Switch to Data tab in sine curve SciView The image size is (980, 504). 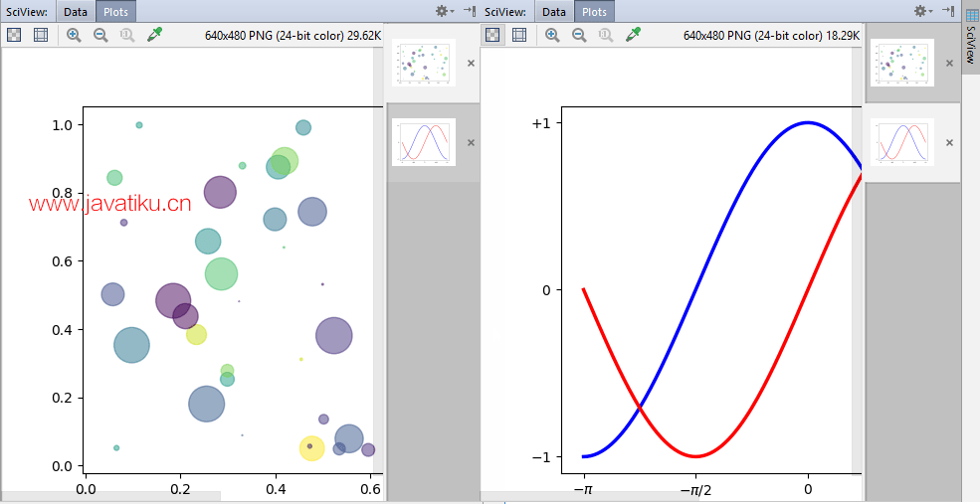coord(554,11)
